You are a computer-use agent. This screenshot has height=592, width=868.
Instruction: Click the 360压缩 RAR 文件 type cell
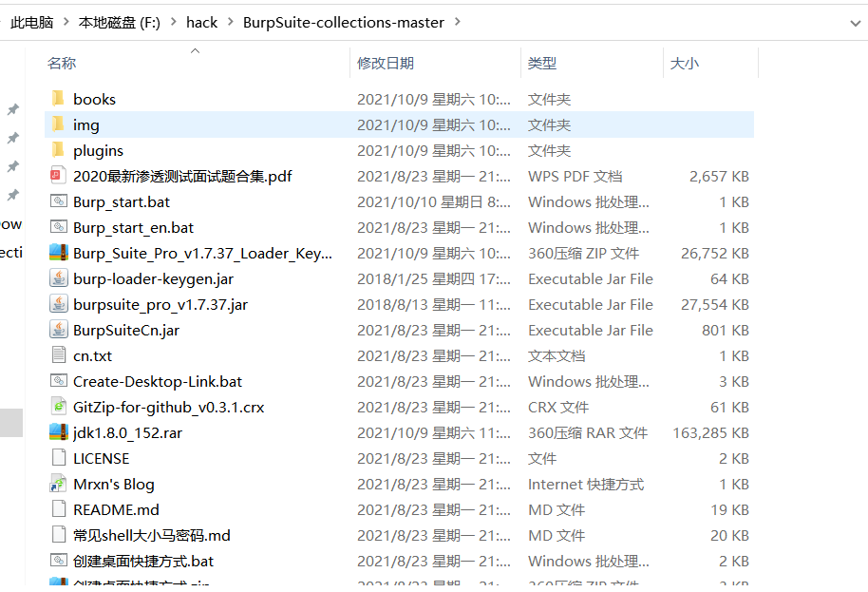coord(588,433)
